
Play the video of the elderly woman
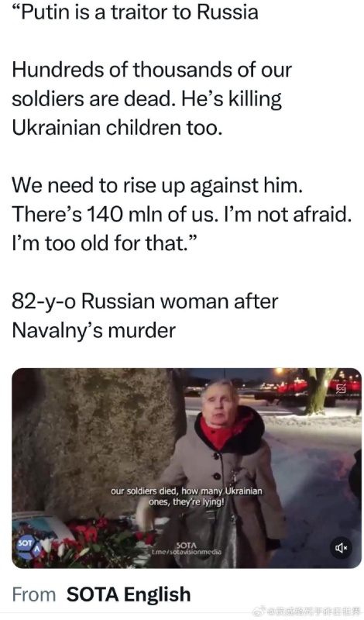click(x=187, y=468)
